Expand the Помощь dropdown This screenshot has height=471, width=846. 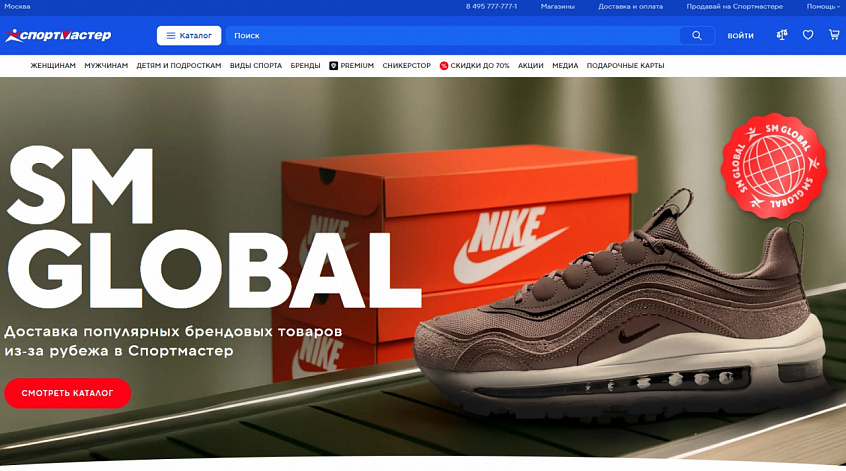(822, 7)
